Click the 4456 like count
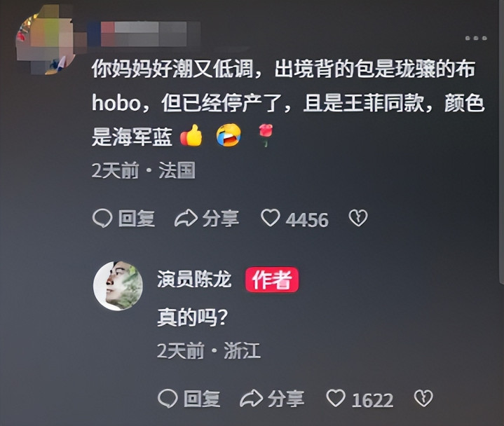Image resolution: width=504 pixels, height=426 pixels. (x=307, y=220)
